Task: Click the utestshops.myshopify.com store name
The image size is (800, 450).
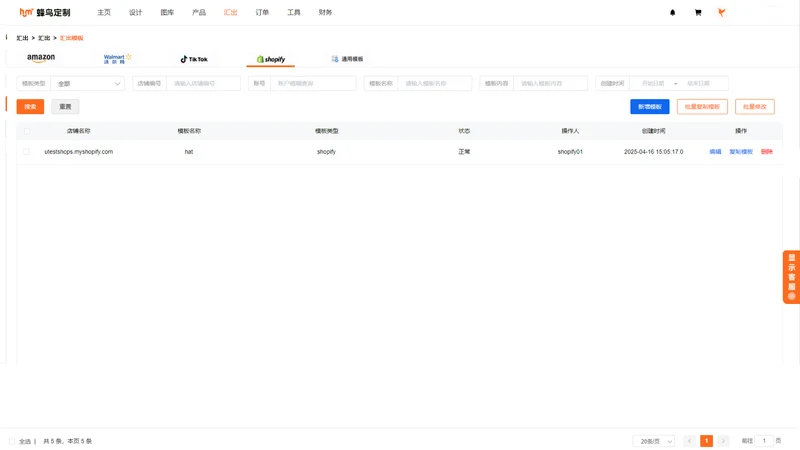Action: (x=79, y=152)
